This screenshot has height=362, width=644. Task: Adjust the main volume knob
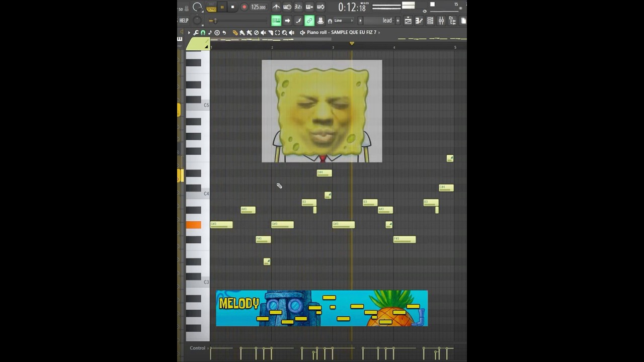point(197,7)
